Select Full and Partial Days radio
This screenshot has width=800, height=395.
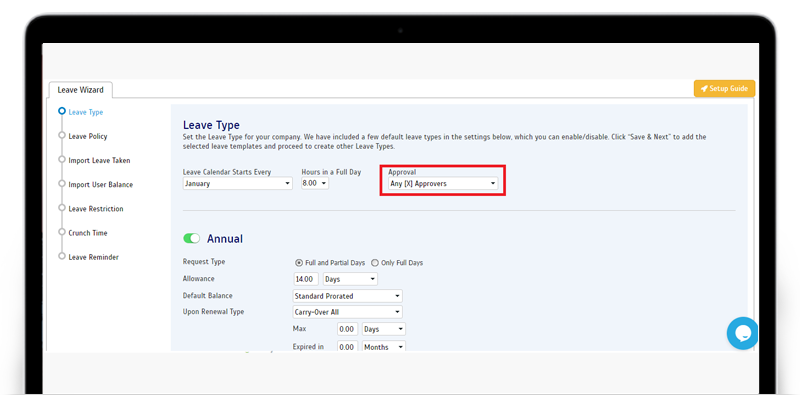[x=299, y=263]
